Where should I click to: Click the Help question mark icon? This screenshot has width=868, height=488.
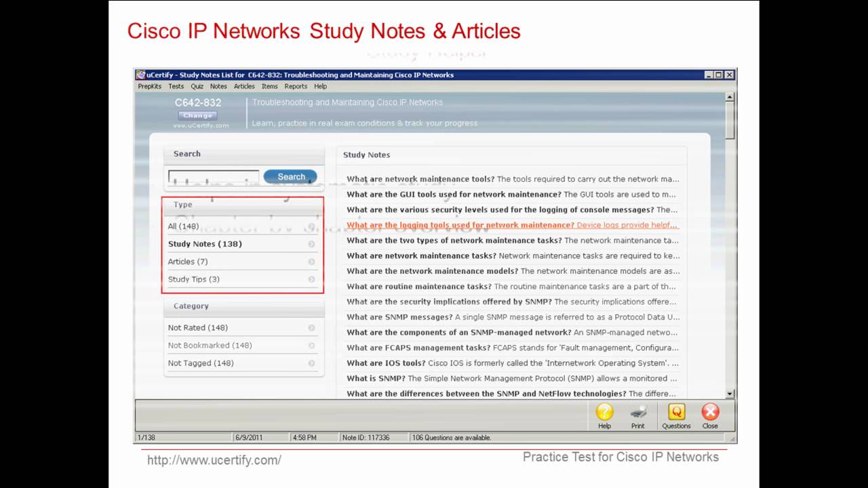coord(604,412)
